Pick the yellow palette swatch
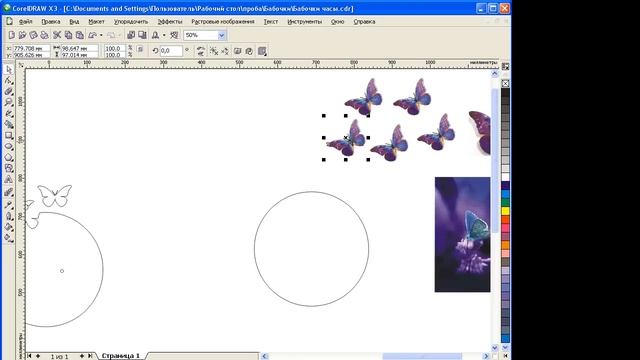Image resolution: width=640 pixels, height=360 pixels. pos(505,211)
